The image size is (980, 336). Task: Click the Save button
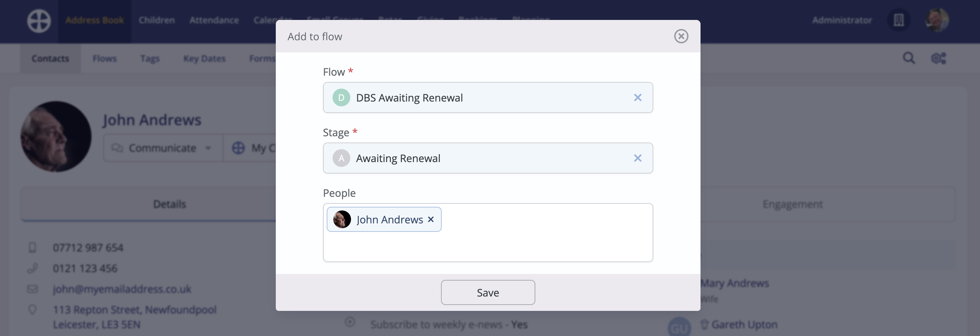click(x=488, y=292)
